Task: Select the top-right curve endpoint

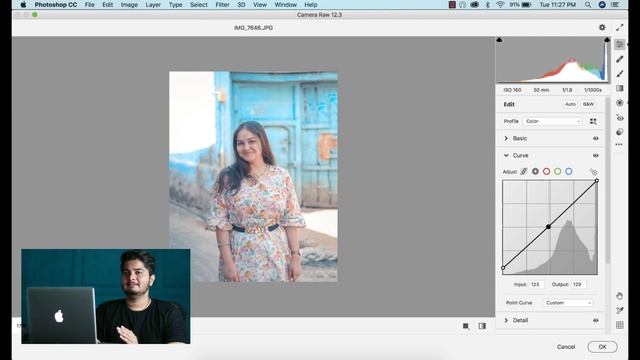Action: (597, 180)
